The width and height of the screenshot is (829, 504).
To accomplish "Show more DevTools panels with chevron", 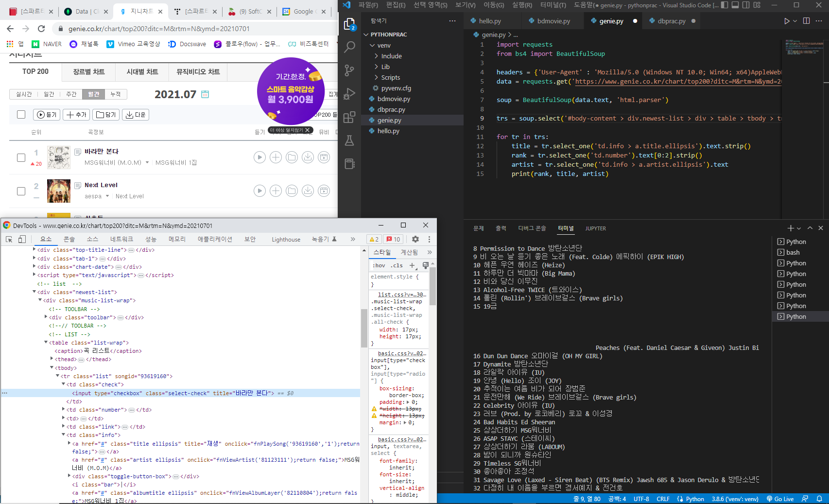I will (x=353, y=239).
